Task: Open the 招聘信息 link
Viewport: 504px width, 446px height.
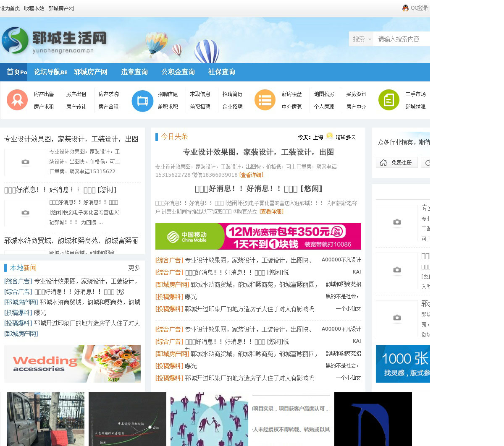Action: (x=168, y=94)
